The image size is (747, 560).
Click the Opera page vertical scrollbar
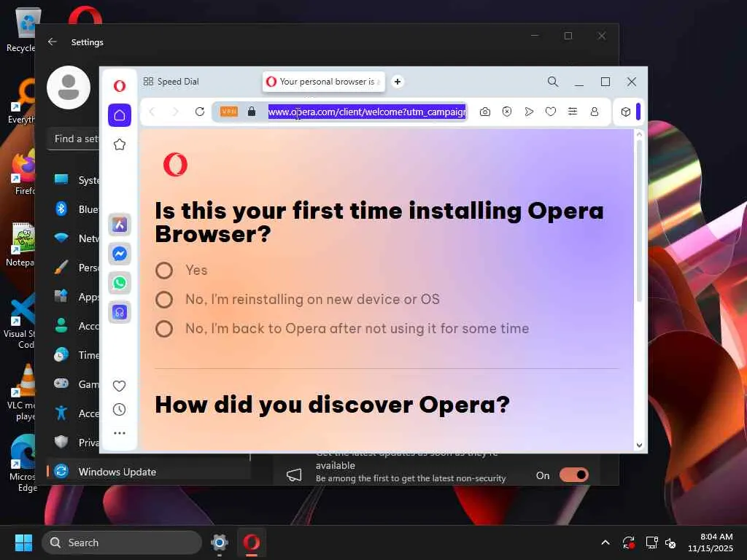639,222
